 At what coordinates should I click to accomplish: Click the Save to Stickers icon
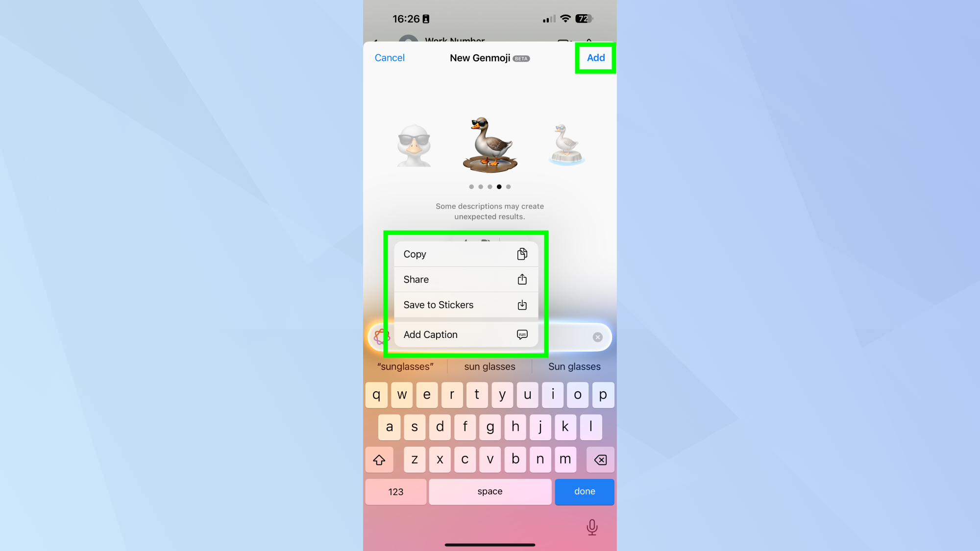[522, 305]
